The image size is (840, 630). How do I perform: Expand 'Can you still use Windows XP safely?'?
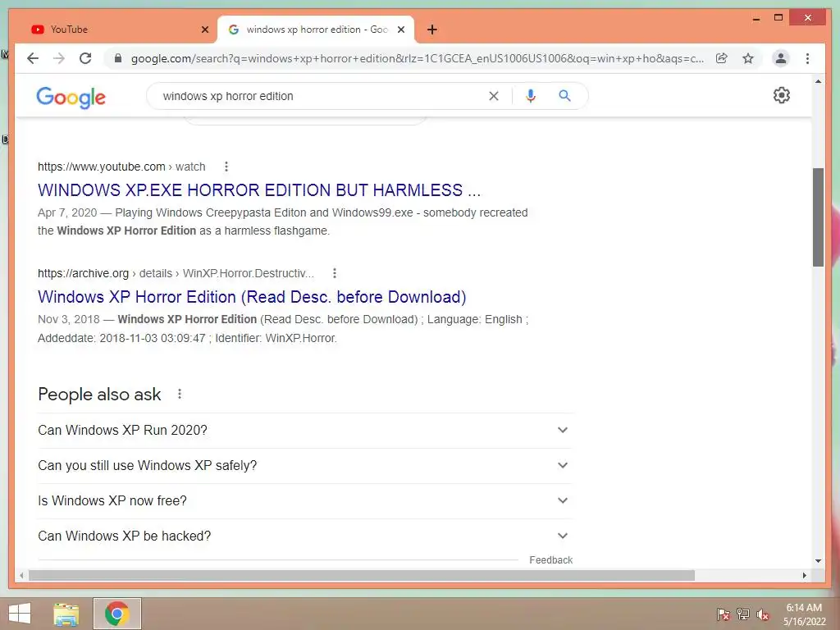coord(305,466)
